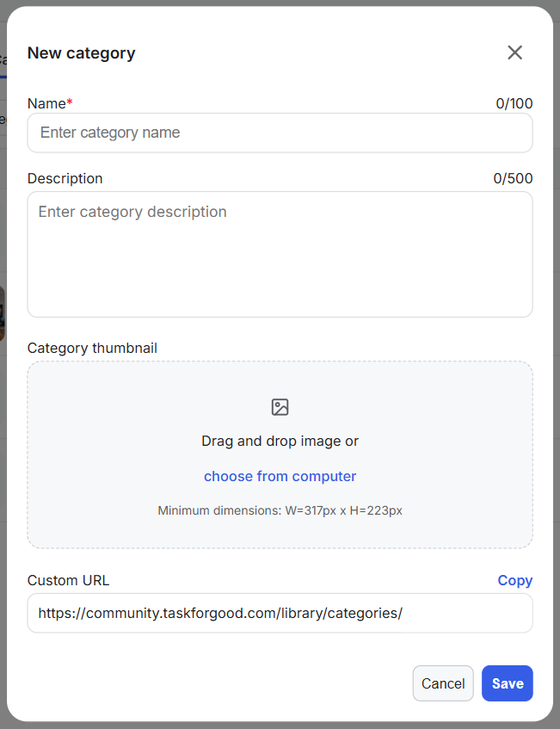This screenshot has width=560, height=729.
Task: Click the minimum dimensions hint text
Action: [x=280, y=510]
